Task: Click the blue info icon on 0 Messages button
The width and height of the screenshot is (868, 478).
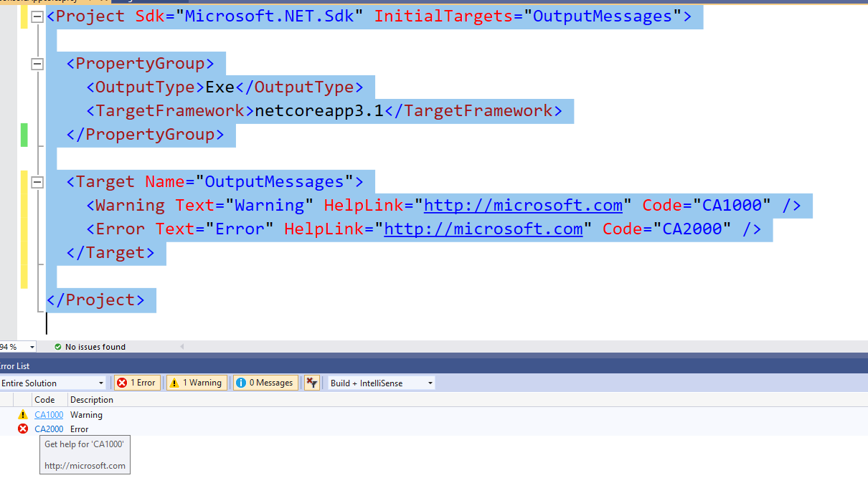Action: (240, 382)
